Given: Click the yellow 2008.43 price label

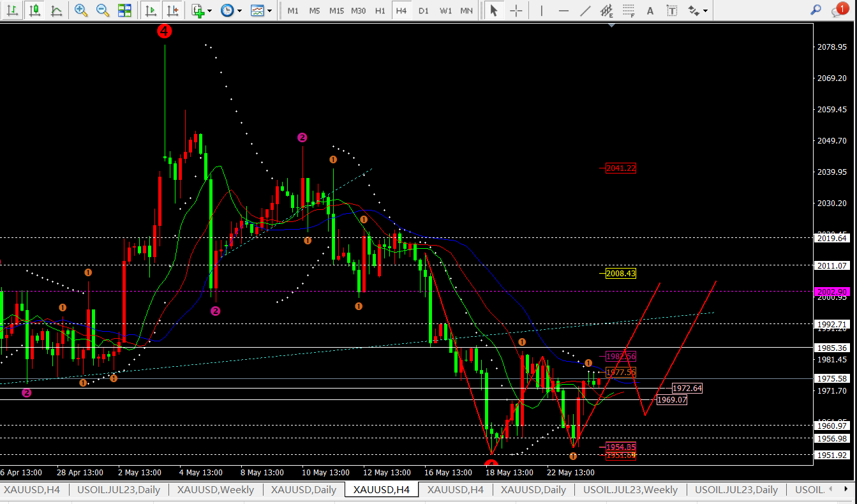Looking at the screenshot, I should [x=622, y=273].
